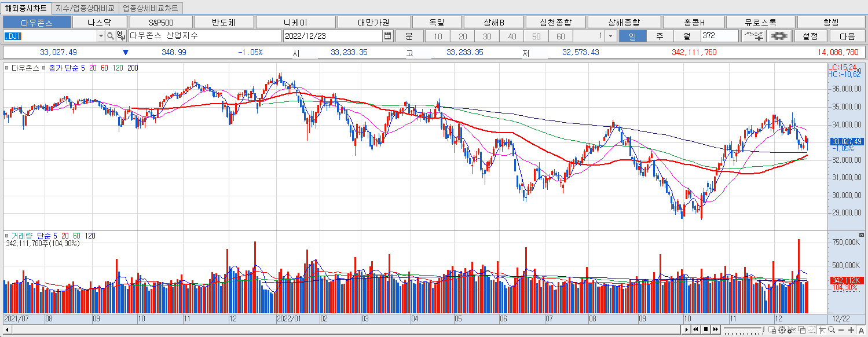Click the chart layout grid icon
This screenshot has width=868, height=337.
(772, 329)
